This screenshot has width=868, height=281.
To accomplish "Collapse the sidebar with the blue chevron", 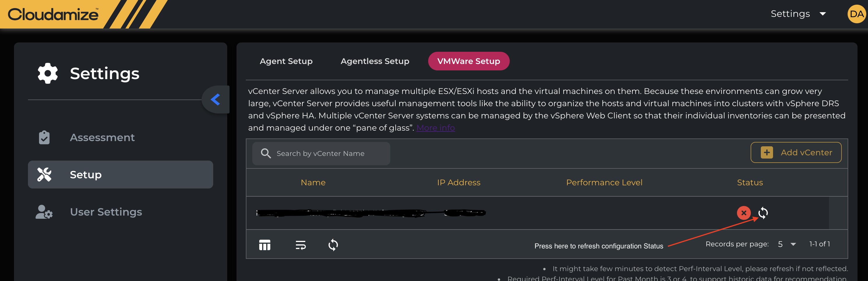I will click(215, 99).
